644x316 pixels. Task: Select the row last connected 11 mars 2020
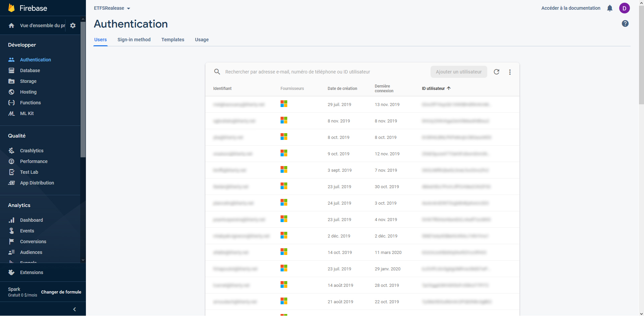click(x=362, y=252)
